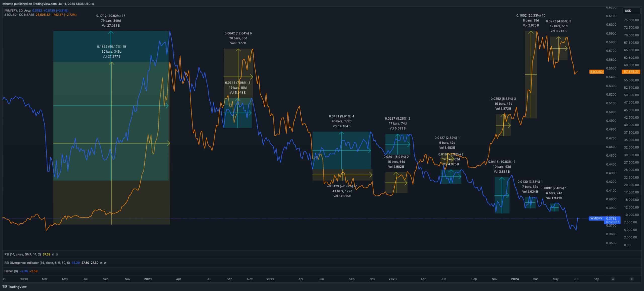
Task: Select Fisher value -2.36
Action: (24, 271)
